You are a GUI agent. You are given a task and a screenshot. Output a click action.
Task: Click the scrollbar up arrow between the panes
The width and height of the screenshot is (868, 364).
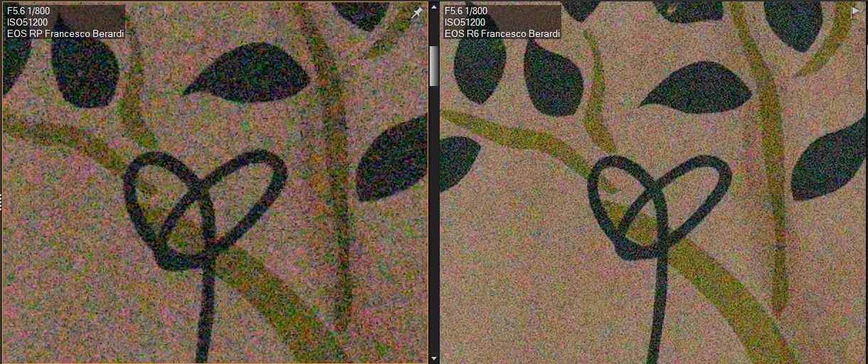pos(434,7)
